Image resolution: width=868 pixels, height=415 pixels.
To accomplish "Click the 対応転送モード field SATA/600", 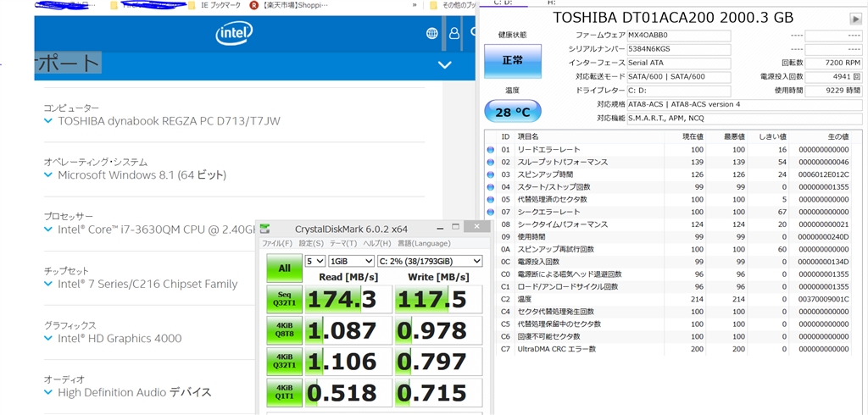I will [679, 77].
